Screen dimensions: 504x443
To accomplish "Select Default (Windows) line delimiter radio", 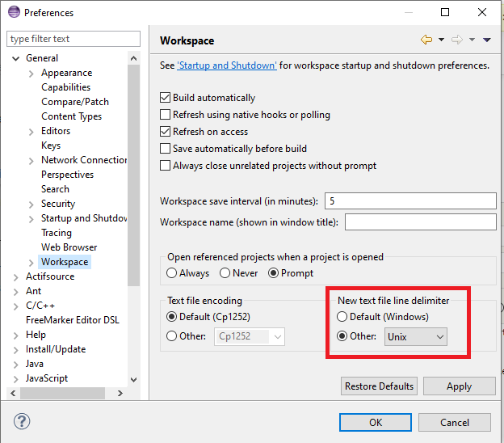I will click(343, 317).
